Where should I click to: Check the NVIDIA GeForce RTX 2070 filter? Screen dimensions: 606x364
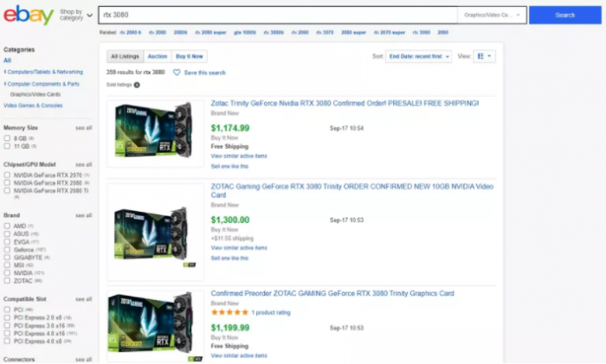[x=7, y=175]
